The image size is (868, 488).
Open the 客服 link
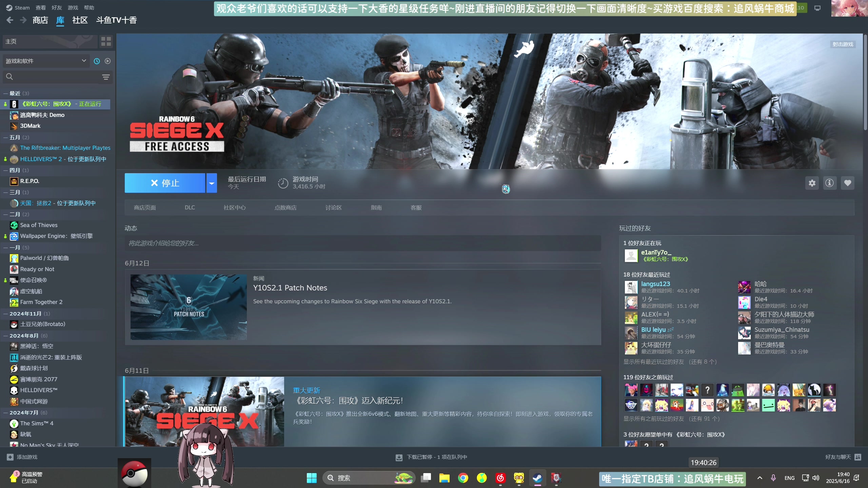[x=416, y=208]
